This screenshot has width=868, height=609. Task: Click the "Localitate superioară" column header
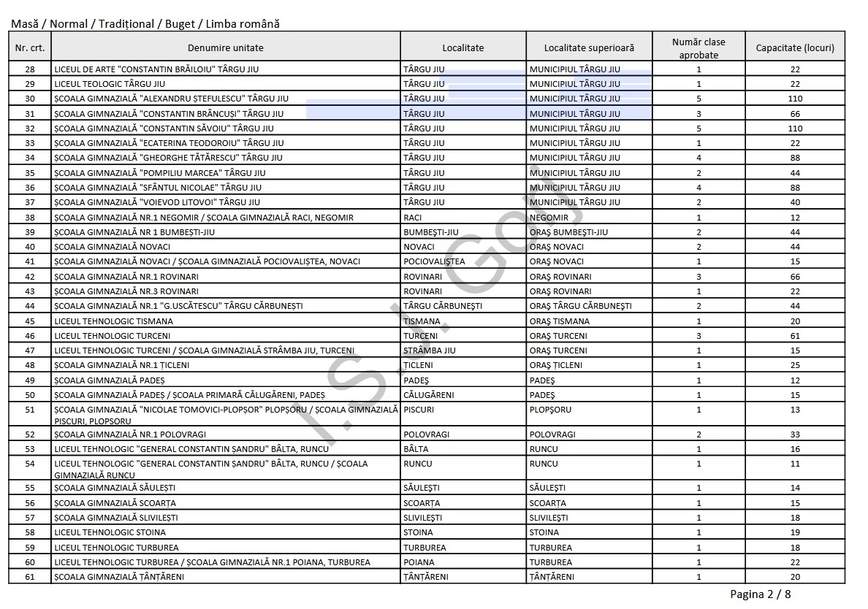[x=589, y=48]
